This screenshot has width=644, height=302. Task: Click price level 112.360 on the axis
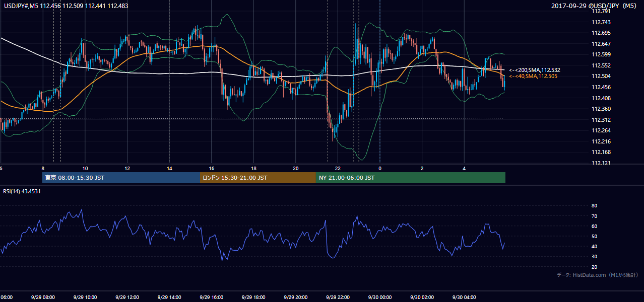click(601, 109)
